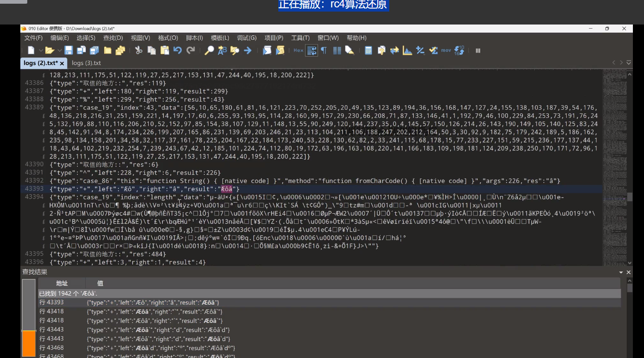Open the histogram chart icon
Viewport: 644px width, 358px height.
tap(407, 50)
